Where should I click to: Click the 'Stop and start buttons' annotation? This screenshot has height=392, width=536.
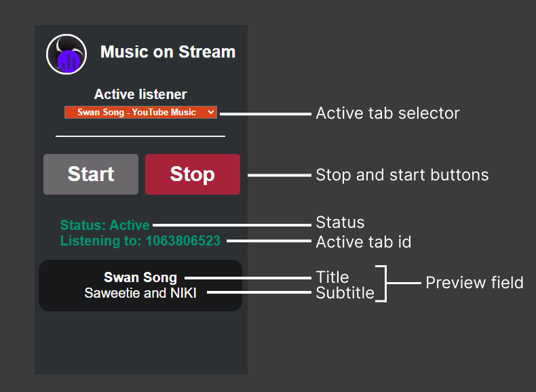click(402, 175)
